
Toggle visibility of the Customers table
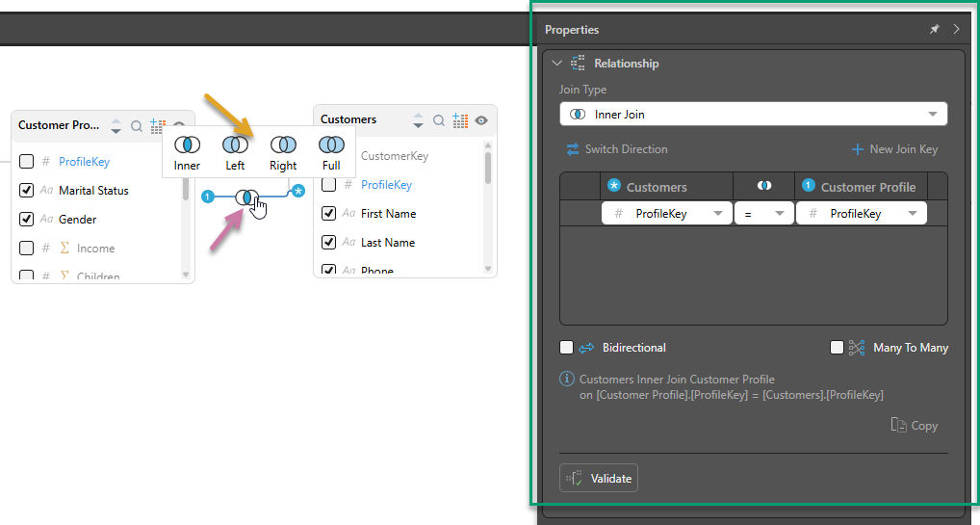click(x=481, y=120)
